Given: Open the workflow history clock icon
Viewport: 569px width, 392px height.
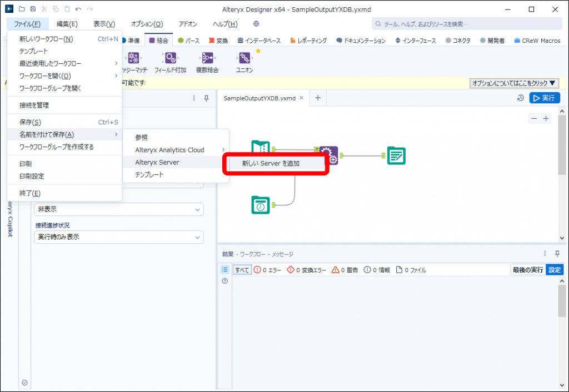Looking at the screenshot, I should 521,98.
